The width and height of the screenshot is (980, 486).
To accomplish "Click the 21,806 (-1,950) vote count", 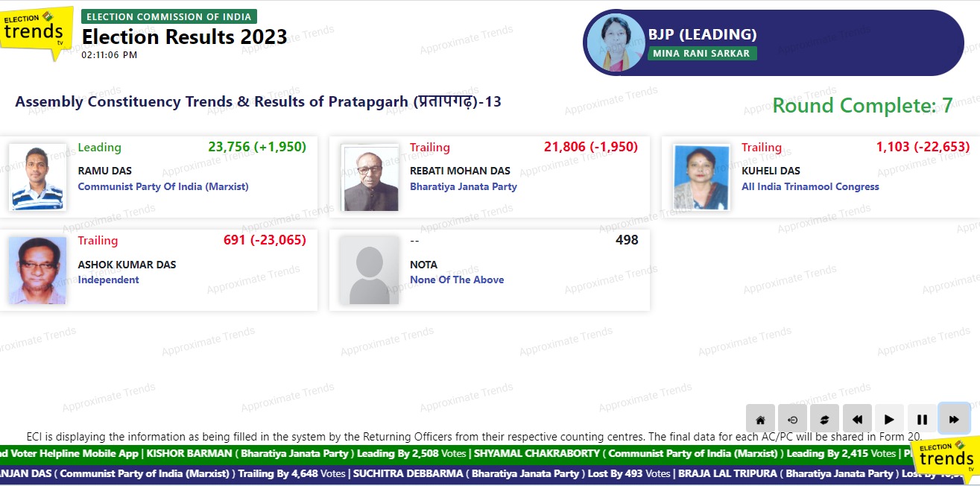I will coord(591,147).
